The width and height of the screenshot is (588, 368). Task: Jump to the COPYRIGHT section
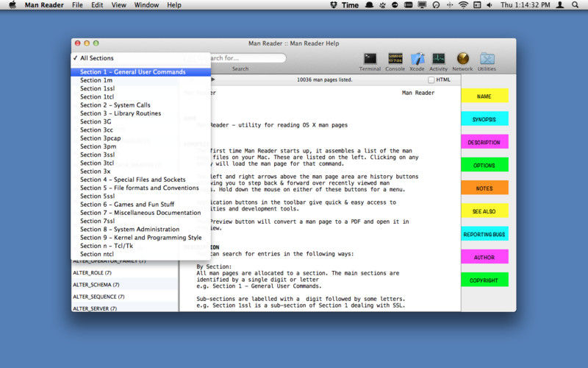point(484,280)
